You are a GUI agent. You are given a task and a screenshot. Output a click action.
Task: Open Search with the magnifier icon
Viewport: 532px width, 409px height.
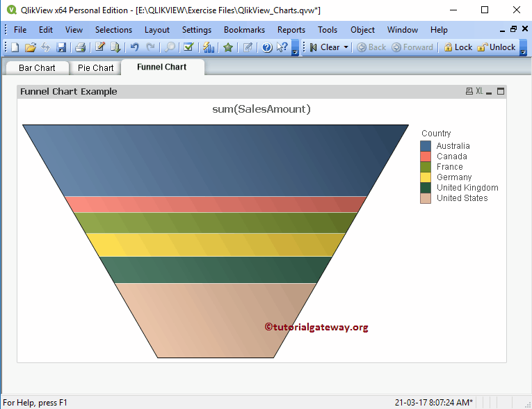click(170, 47)
